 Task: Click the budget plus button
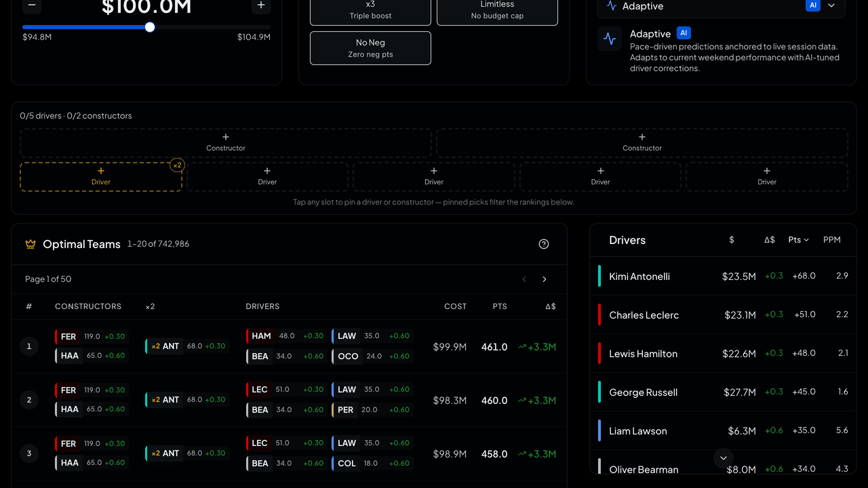click(x=261, y=6)
